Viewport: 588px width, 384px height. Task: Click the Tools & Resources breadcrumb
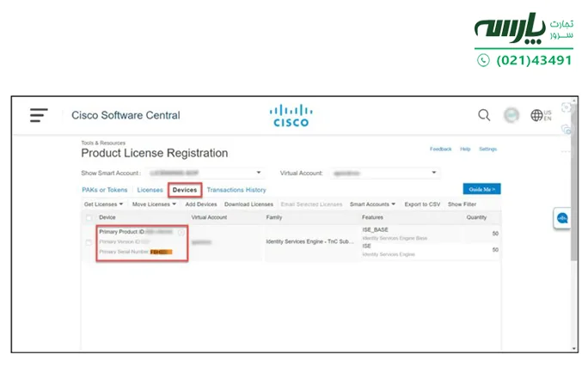click(x=103, y=143)
